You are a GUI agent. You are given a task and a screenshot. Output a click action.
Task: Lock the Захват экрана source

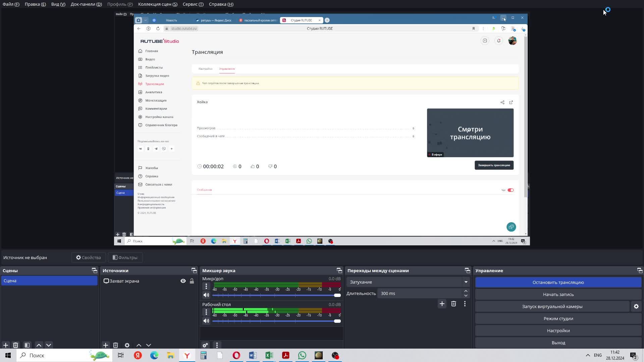pos(192,281)
